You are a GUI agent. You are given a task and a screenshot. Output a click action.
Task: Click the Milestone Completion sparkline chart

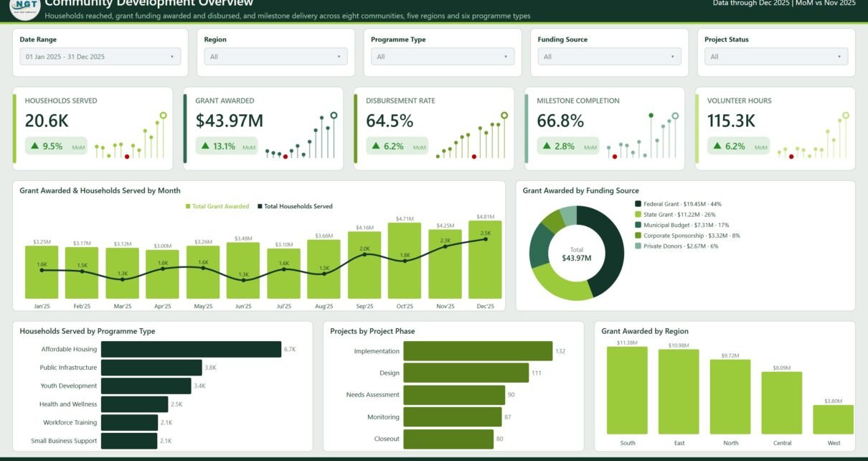point(641,136)
